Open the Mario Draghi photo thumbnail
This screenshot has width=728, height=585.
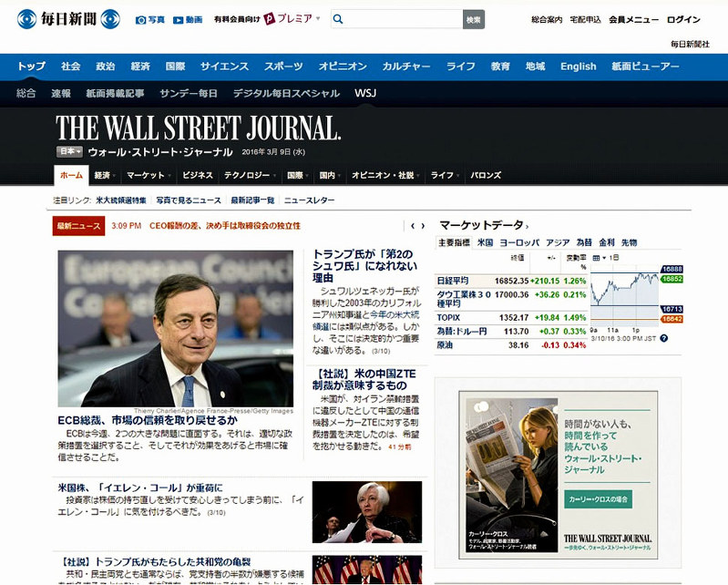(x=175, y=328)
